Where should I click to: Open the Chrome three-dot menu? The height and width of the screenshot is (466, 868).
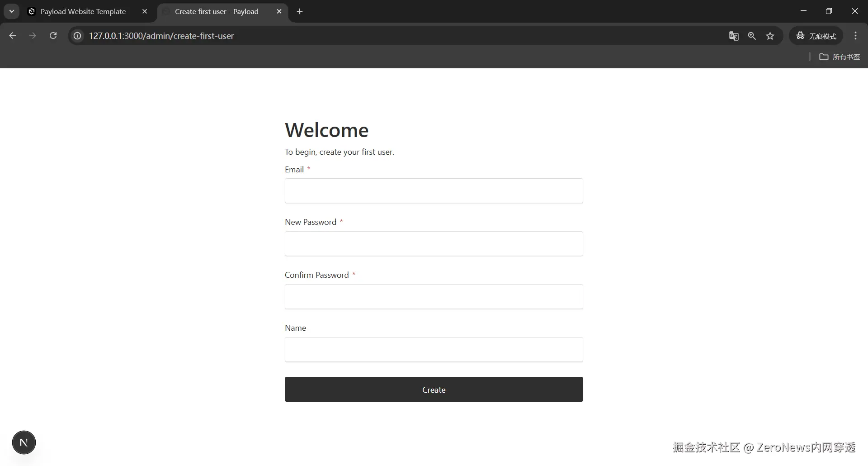coord(855,36)
